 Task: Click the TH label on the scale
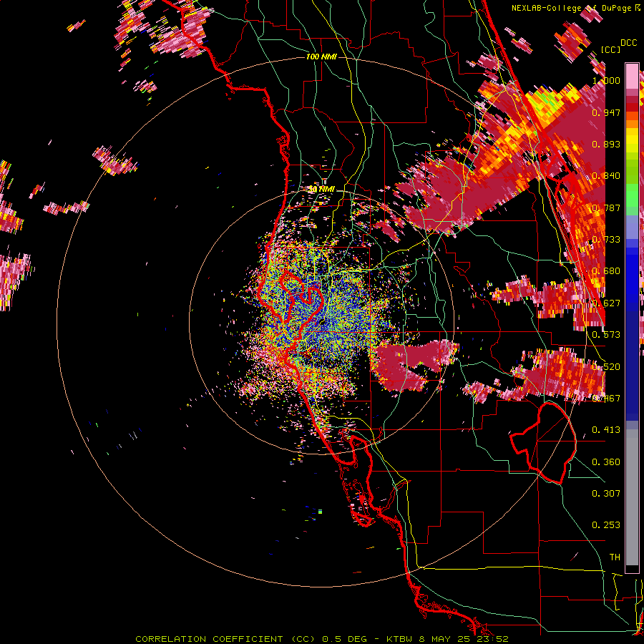pos(615,557)
